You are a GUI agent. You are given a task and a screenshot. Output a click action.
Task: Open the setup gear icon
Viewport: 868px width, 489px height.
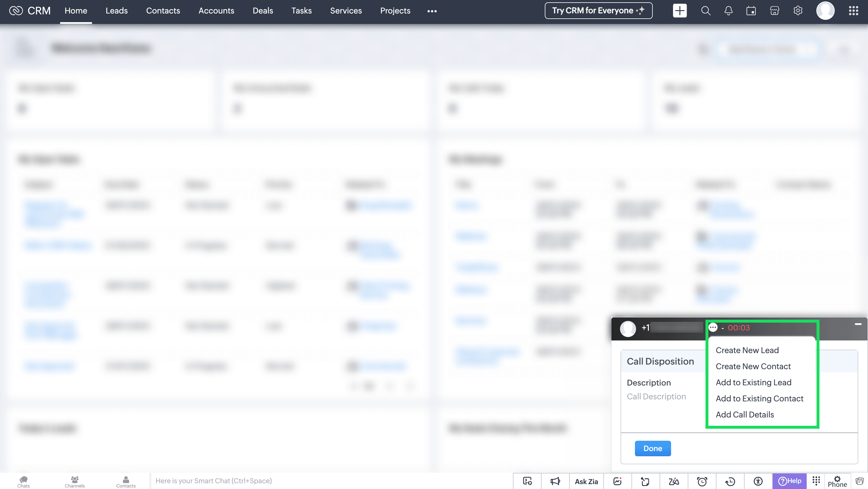point(798,11)
